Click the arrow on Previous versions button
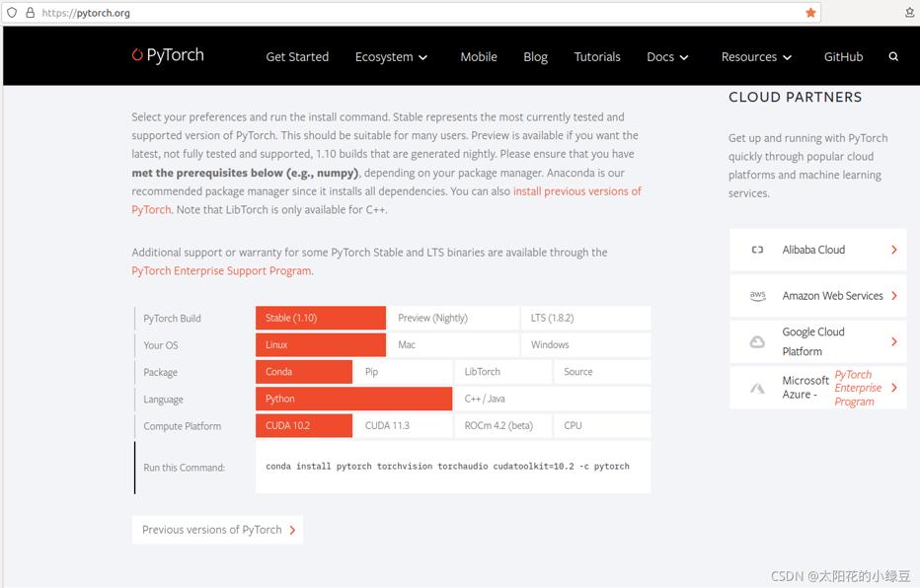The image size is (920, 588). (x=292, y=530)
